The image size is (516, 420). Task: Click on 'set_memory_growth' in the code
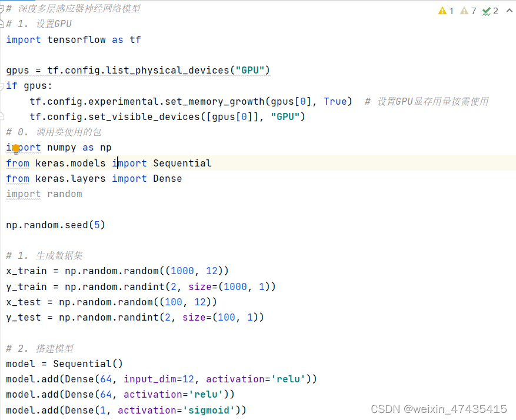tap(215, 101)
